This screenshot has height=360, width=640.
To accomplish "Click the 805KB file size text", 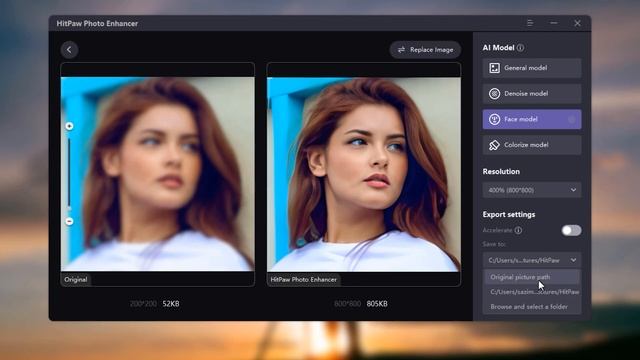I will pyautogui.click(x=377, y=304).
